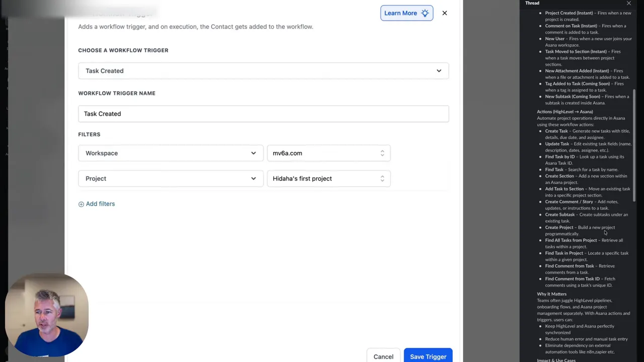
Task: Open the Workspace filter dropdown
Action: coord(171,153)
